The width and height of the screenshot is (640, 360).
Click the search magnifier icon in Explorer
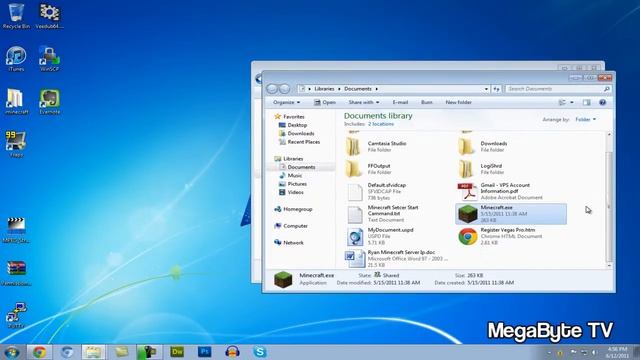607,89
